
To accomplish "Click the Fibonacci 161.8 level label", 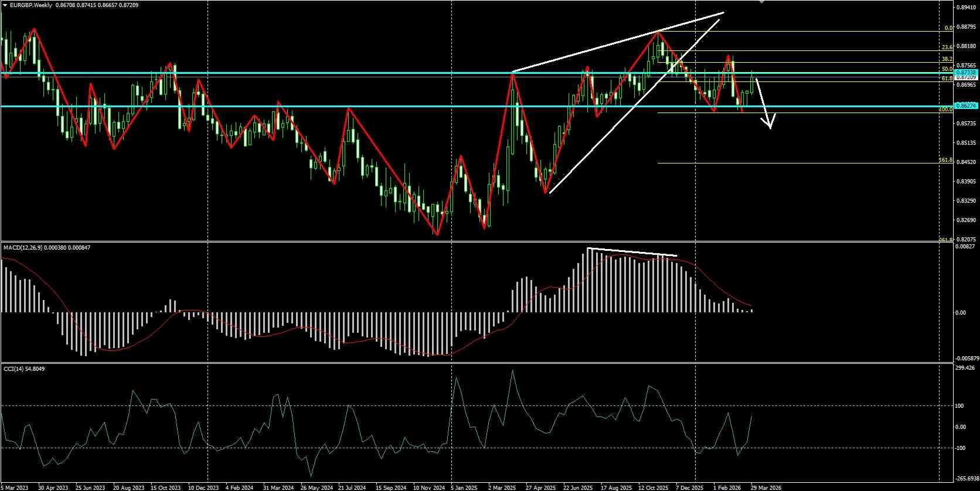I will tap(945, 160).
